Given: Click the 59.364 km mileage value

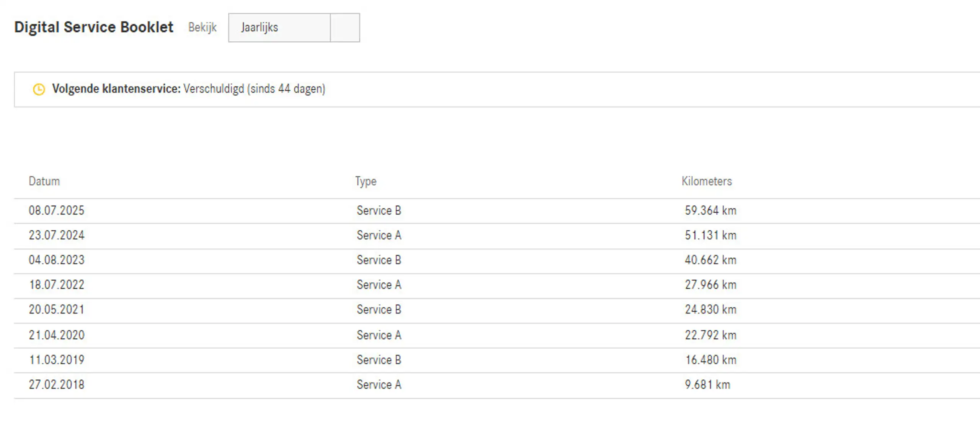Looking at the screenshot, I should point(710,210).
